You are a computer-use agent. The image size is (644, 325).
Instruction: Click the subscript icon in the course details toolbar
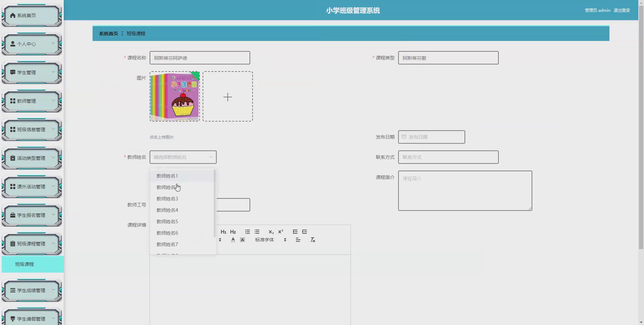pos(271,232)
